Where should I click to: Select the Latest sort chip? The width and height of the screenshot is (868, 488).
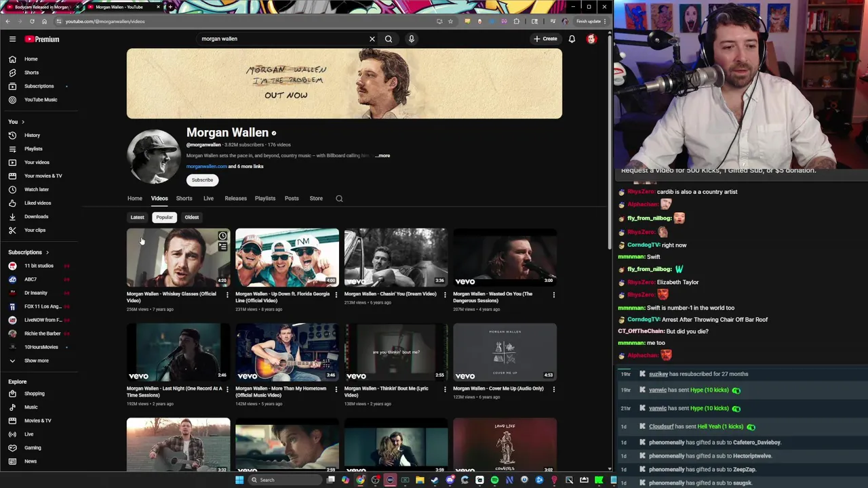[137, 217]
